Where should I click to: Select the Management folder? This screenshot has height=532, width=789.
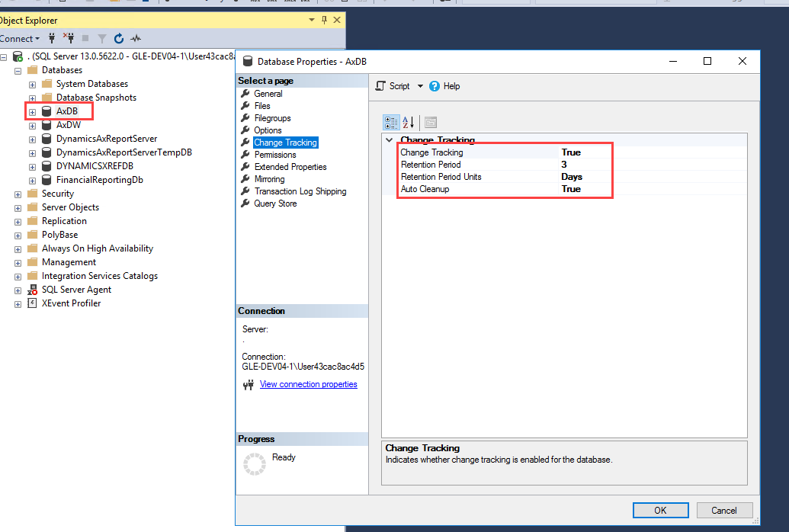(x=69, y=261)
